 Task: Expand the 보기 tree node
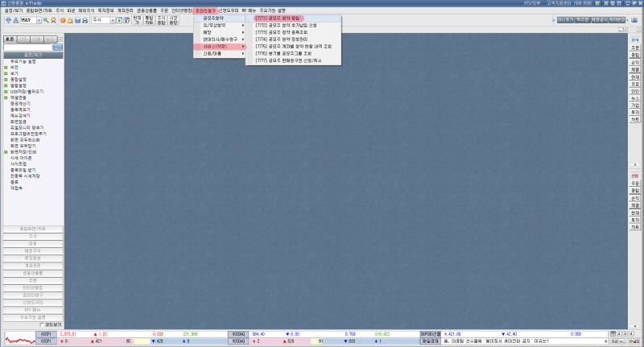tap(6, 73)
